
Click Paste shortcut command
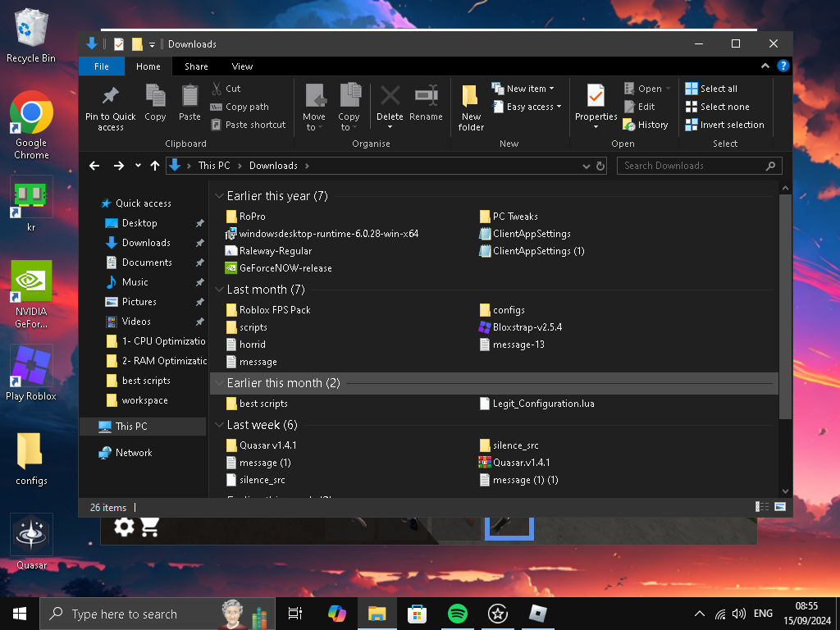pyautogui.click(x=248, y=125)
